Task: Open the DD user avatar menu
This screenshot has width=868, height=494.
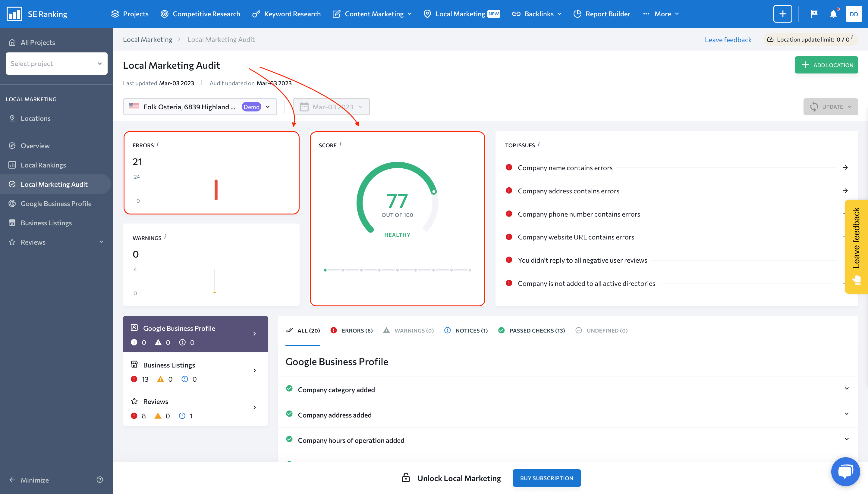Action: pos(854,14)
